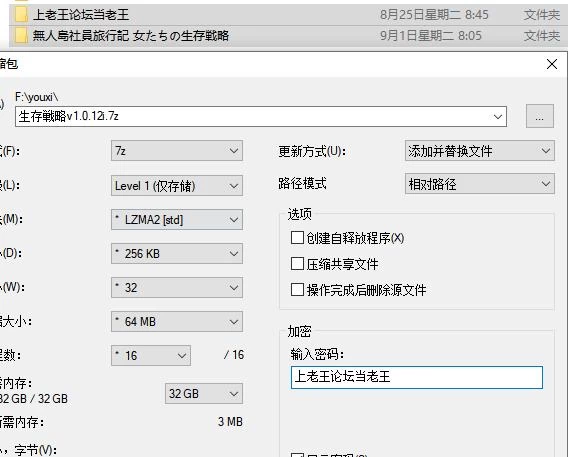The width and height of the screenshot is (568, 457).
Task: Click the 32 GB / 32 GB memory text
Action: click(34, 399)
